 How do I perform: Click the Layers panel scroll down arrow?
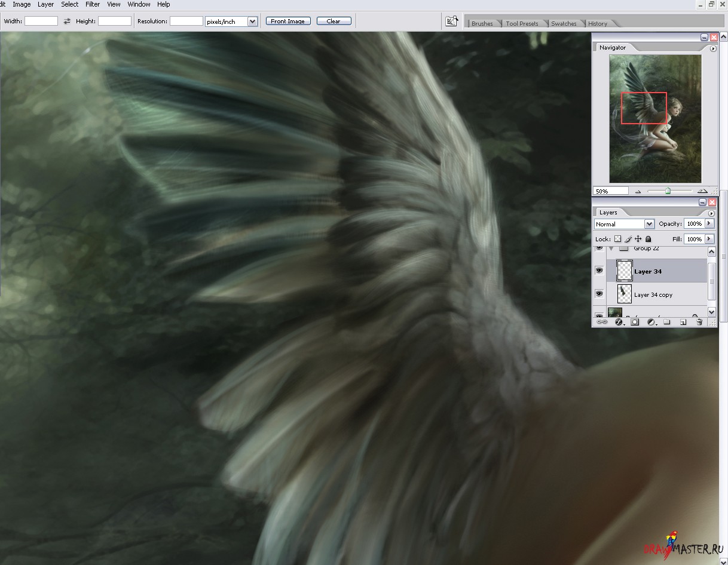[x=711, y=312]
